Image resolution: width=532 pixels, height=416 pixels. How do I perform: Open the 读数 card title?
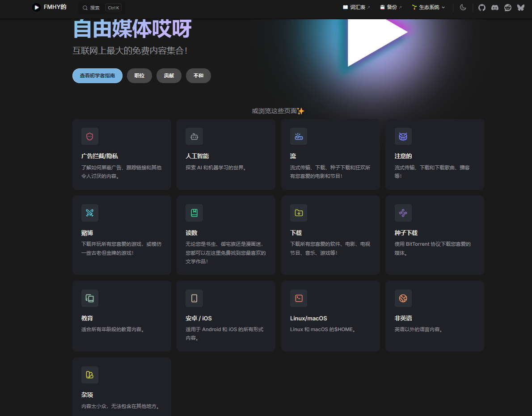pos(191,233)
